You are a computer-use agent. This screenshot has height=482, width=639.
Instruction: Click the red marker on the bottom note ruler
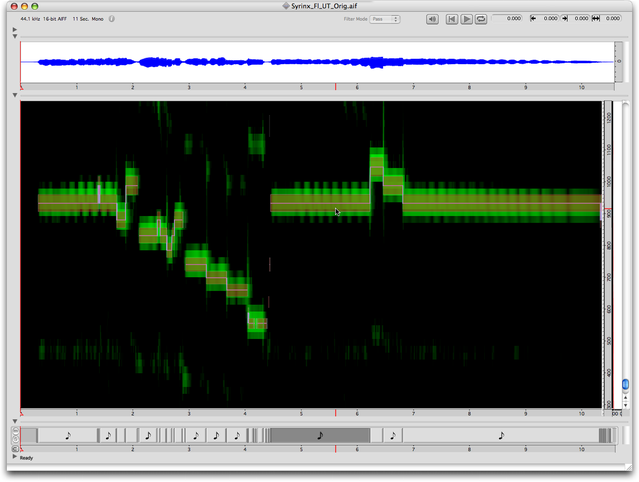(335, 449)
